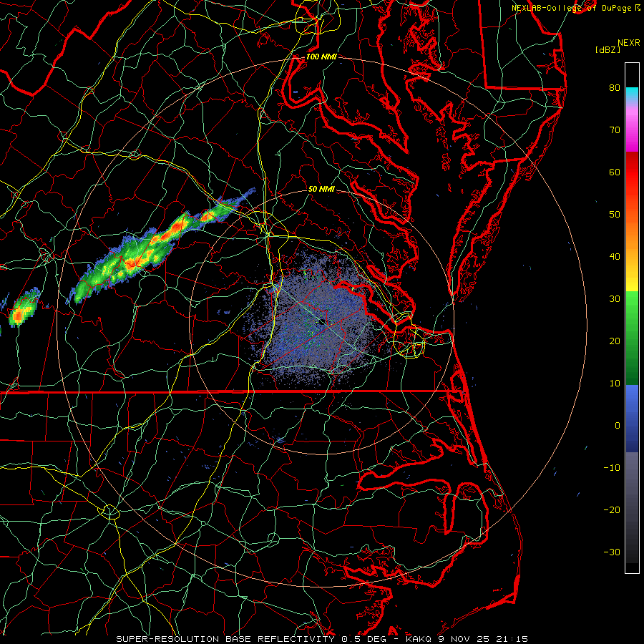Click the 20 value on the dBZ scale
Viewport: 644px width, 644px height.
[x=615, y=341]
